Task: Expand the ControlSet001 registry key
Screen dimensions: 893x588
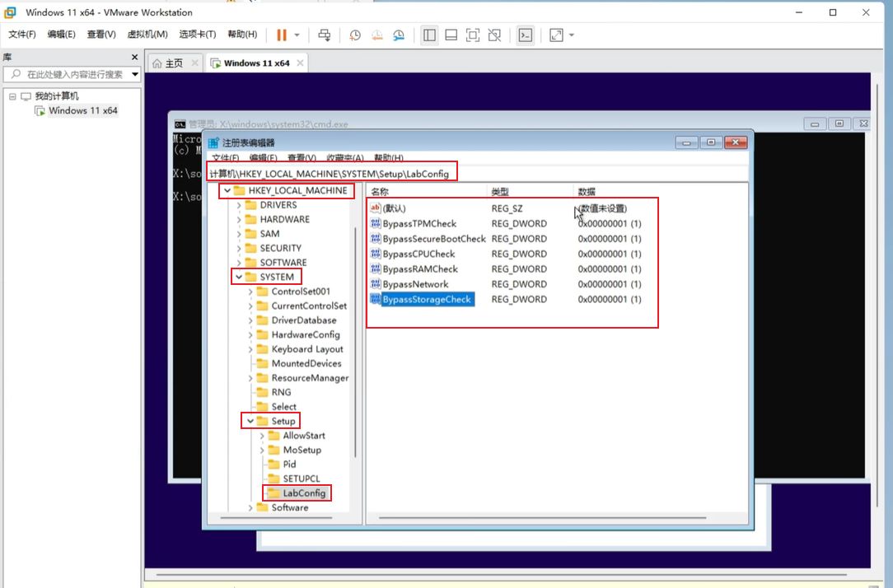Action: tap(250, 292)
